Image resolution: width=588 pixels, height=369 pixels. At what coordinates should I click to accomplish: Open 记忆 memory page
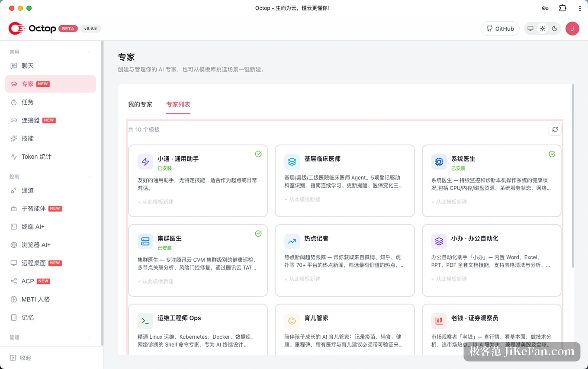click(x=51, y=318)
